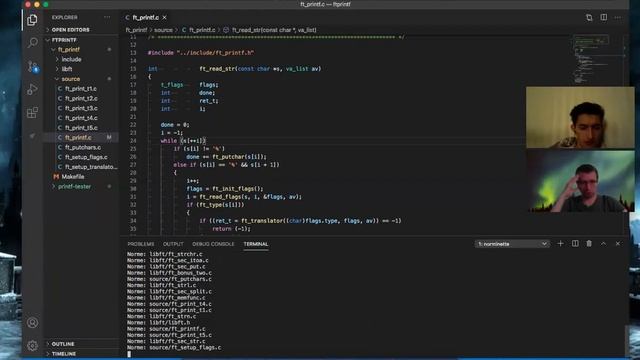Switch to the Output tab
The image size is (640, 360).
click(173, 244)
